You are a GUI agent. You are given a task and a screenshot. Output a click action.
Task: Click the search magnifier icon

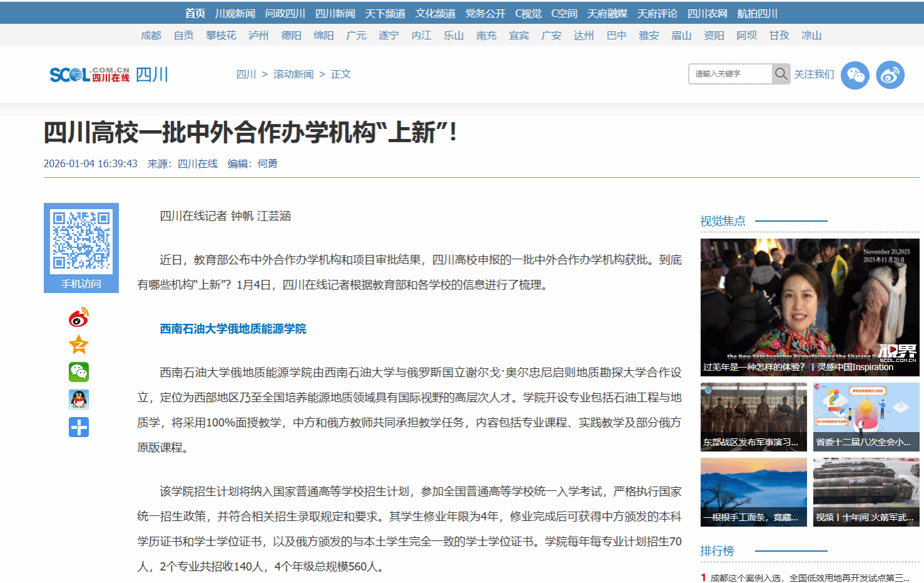tap(781, 74)
